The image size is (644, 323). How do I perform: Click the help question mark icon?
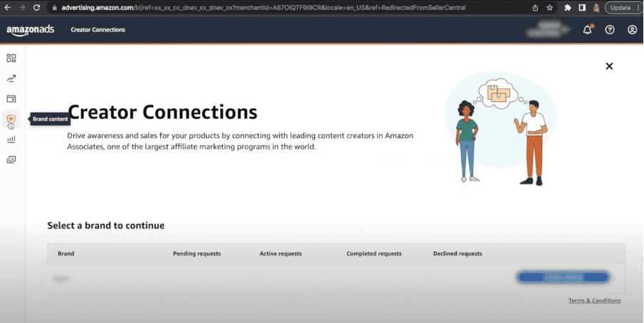[610, 30]
